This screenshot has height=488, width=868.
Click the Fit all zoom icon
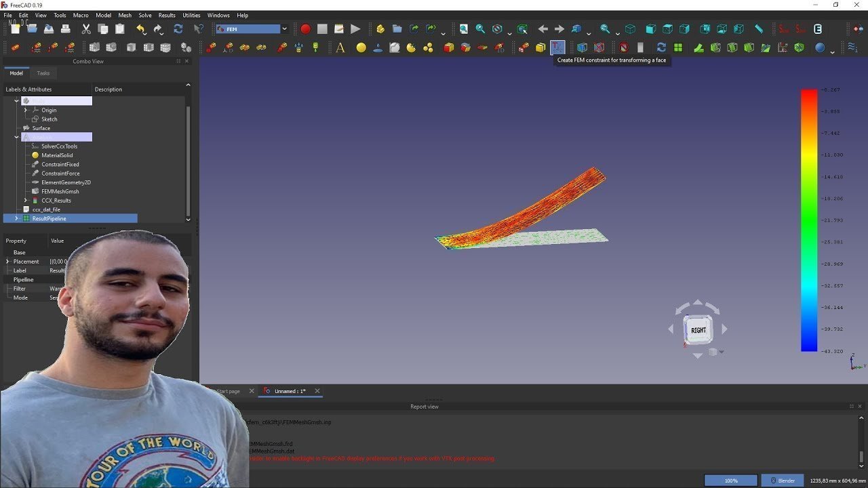[x=464, y=29]
